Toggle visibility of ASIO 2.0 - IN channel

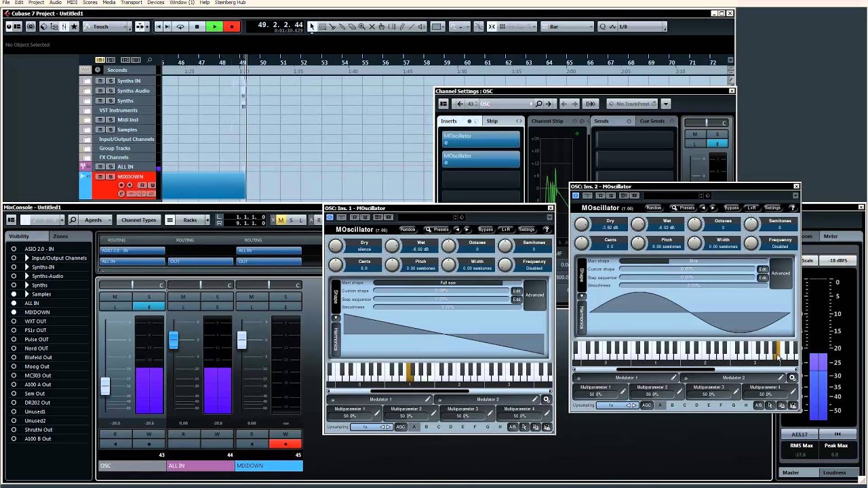point(13,249)
